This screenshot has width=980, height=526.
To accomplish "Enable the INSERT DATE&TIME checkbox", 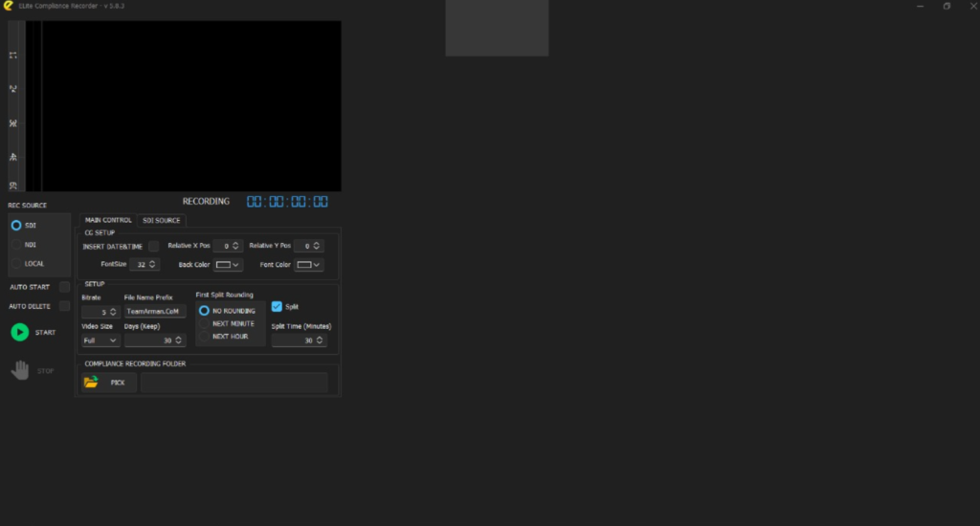I will pos(154,246).
